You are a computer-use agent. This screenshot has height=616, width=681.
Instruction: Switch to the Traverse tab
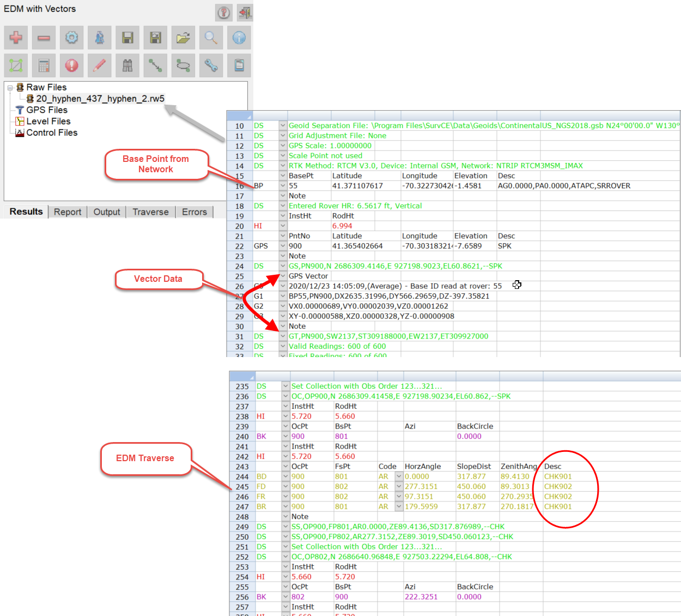click(150, 212)
